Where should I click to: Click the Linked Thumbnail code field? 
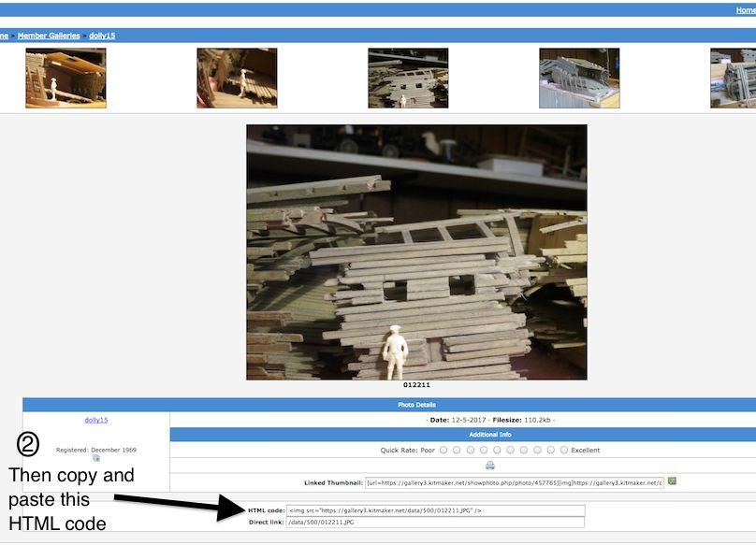coord(514,482)
